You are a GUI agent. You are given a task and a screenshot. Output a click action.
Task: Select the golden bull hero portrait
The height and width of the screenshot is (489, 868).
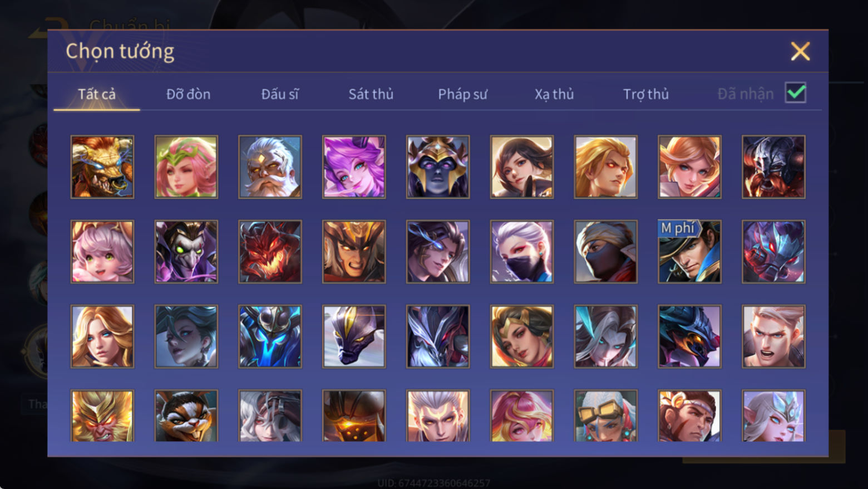click(102, 167)
